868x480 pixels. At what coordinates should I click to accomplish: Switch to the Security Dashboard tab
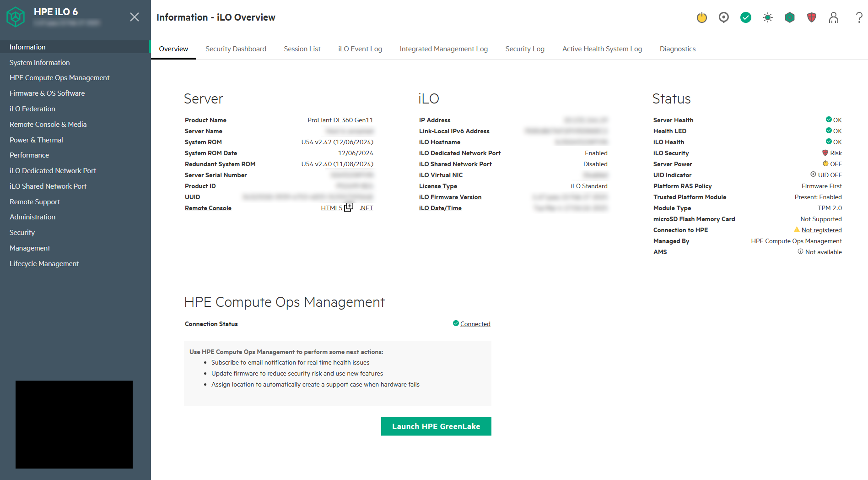click(236, 49)
